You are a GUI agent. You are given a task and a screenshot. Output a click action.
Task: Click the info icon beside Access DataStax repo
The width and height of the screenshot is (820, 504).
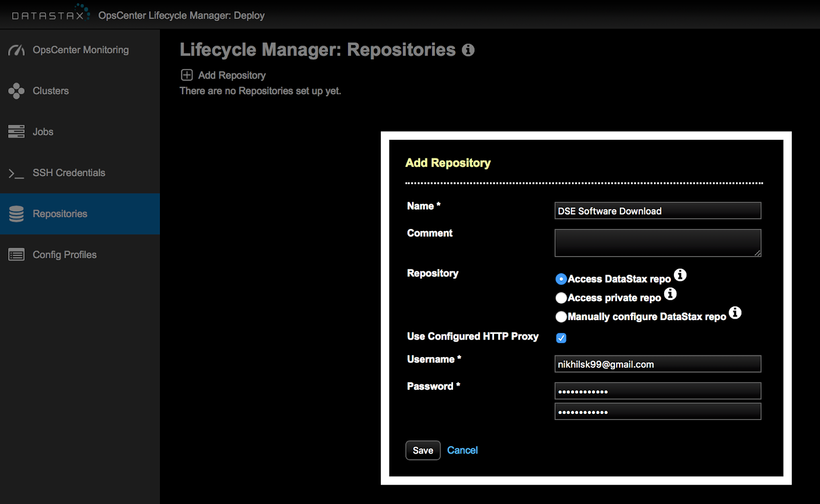tap(680, 275)
